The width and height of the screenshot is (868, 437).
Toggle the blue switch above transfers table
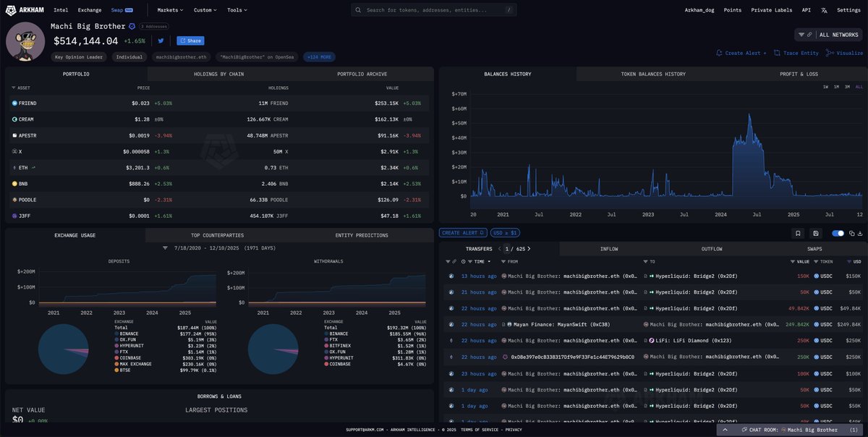coord(838,233)
